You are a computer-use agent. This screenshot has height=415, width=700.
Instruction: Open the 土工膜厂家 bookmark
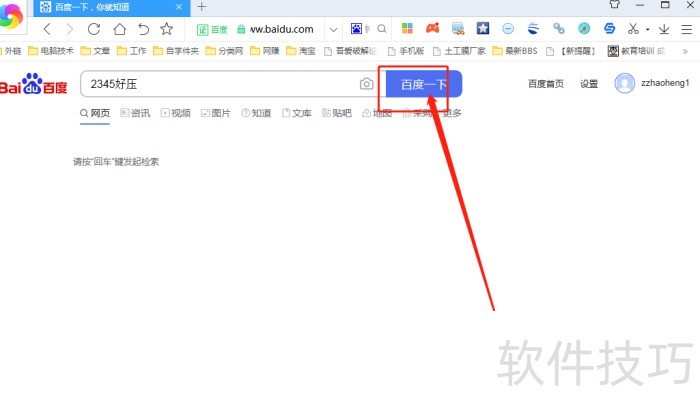459,51
